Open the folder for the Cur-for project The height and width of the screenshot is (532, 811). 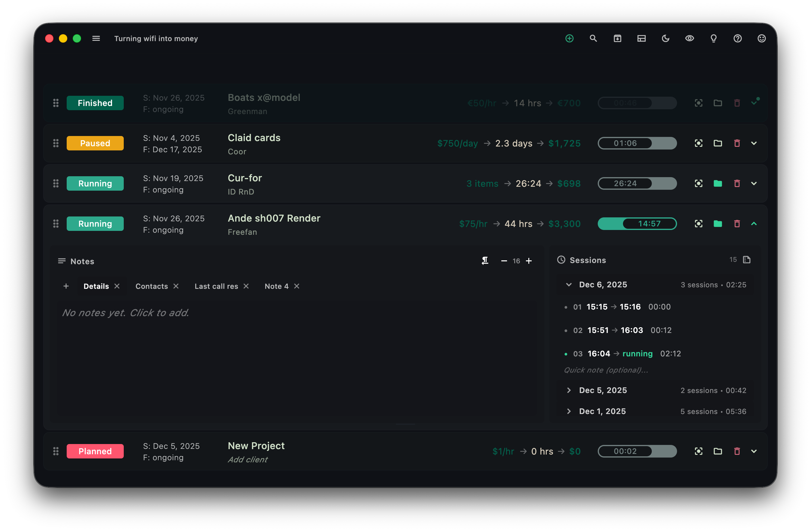pos(718,183)
